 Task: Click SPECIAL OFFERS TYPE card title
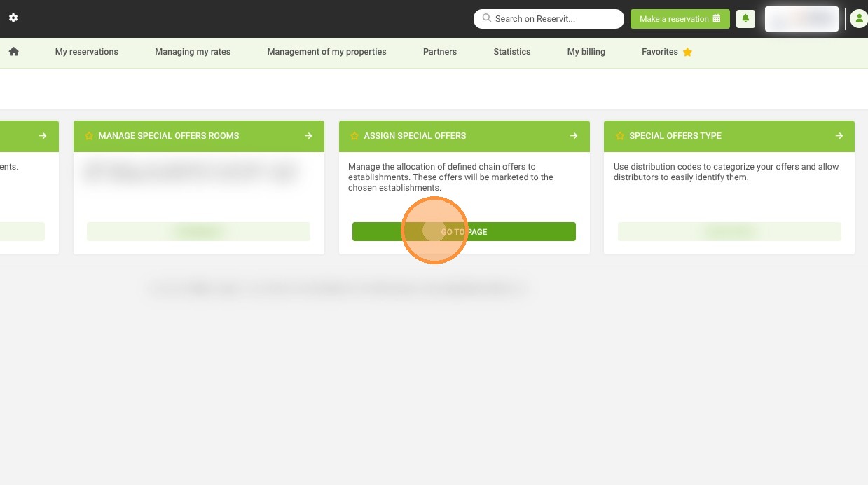[x=675, y=136]
